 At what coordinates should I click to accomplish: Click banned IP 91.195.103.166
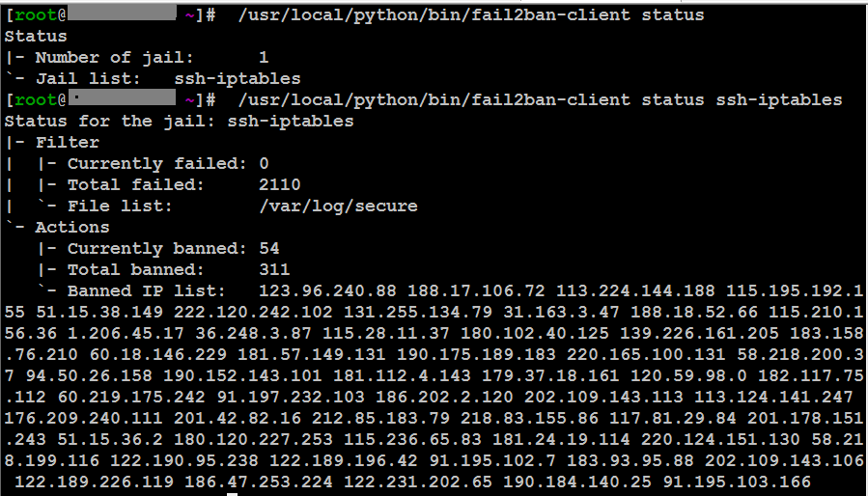click(737, 482)
